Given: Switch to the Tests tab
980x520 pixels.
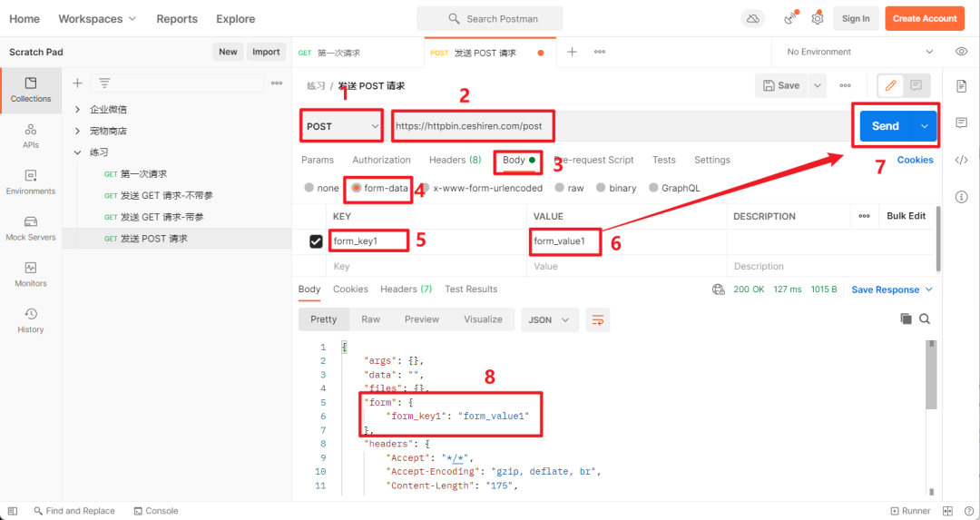Looking at the screenshot, I should (x=663, y=160).
